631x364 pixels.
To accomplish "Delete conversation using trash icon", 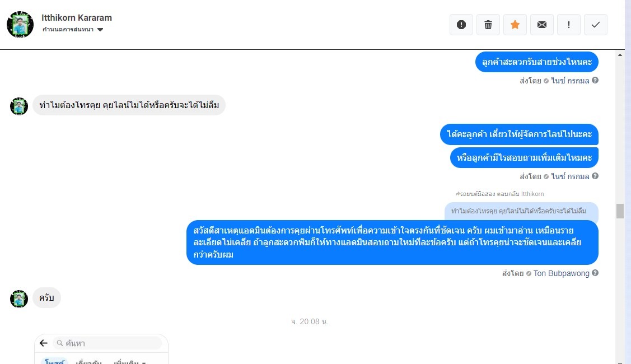I will [x=488, y=25].
